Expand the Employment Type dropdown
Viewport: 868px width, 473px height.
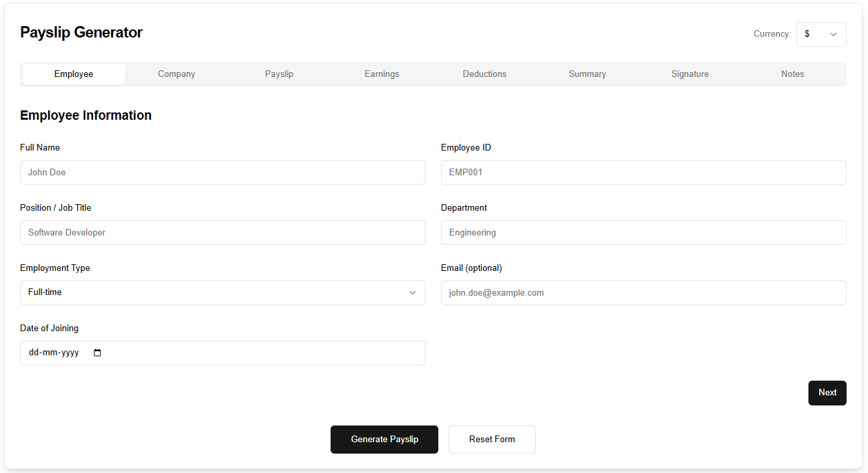(223, 292)
